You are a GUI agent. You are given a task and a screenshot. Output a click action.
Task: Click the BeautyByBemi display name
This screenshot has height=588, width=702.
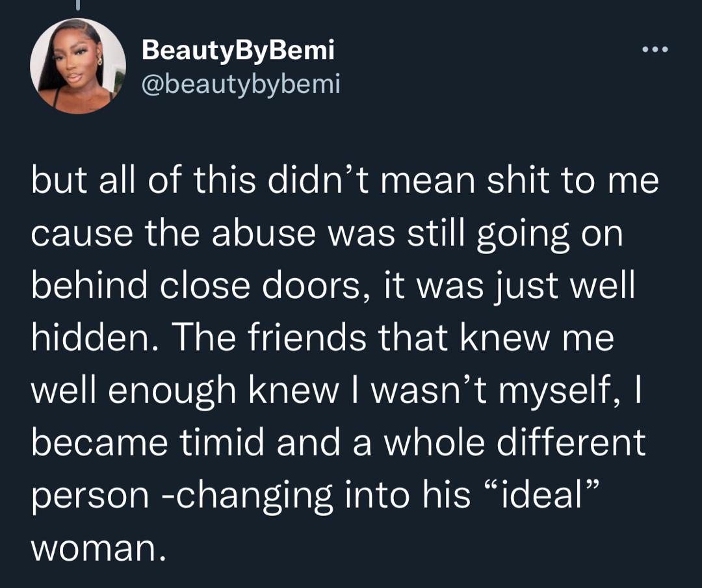pos(238,49)
